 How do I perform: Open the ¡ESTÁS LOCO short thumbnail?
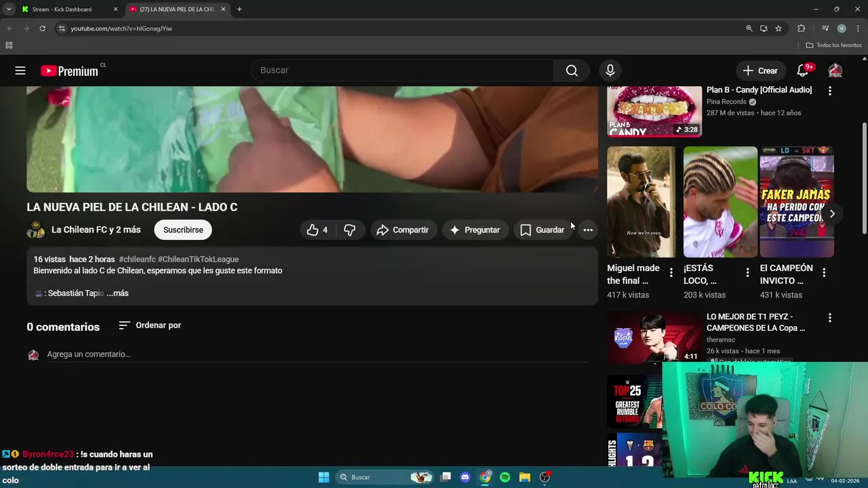pyautogui.click(x=720, y=202)
